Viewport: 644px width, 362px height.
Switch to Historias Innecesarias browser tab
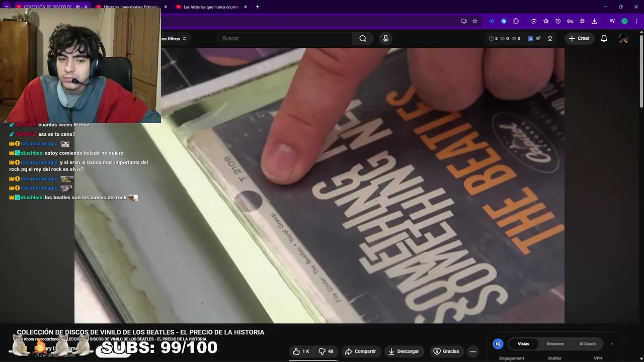pyautogui.click(x=131, y=7)
